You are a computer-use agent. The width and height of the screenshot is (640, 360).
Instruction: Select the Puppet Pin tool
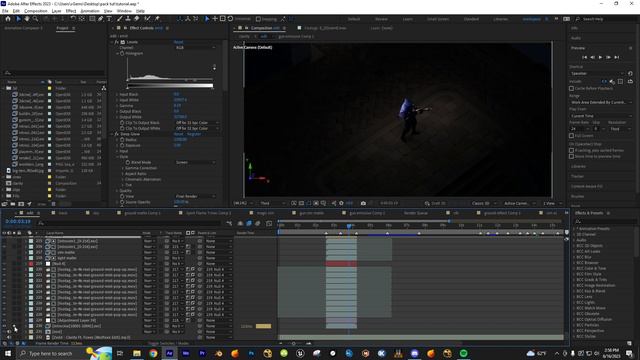(157, 19)
